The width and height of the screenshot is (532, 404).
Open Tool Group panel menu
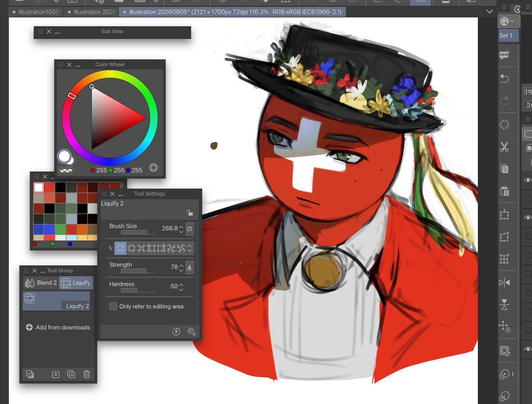pyautogui.click(x=27, y=271)
